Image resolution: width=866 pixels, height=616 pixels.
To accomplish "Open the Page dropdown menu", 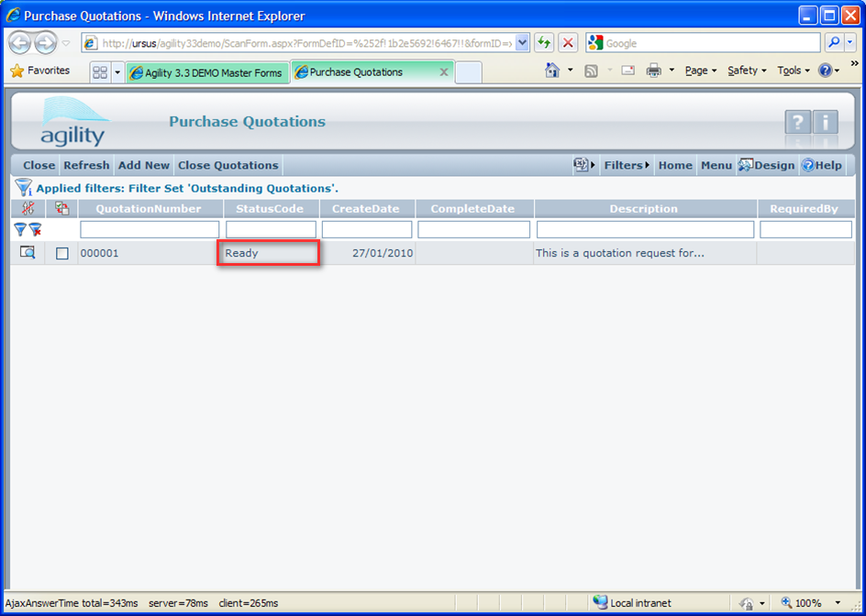I will (x=701, y=71).
